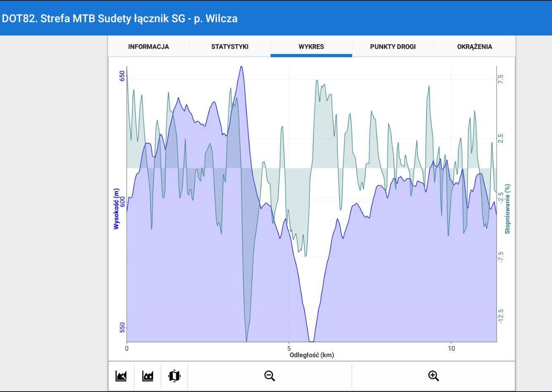The image size is (552, 392).
Task: Show the OKRĄŻENIA tab
Action: click(x=474, y=47)
